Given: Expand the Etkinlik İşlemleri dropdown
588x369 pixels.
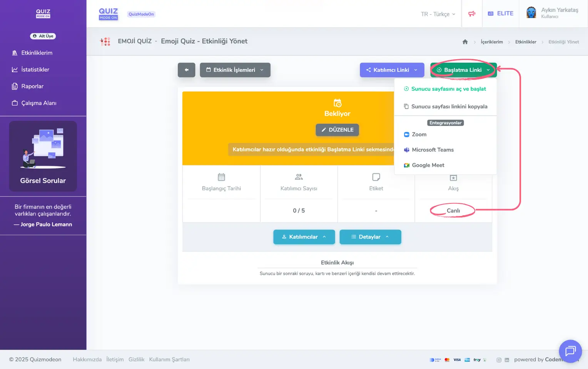Looking at the screenshot, I should pos(235,70).
